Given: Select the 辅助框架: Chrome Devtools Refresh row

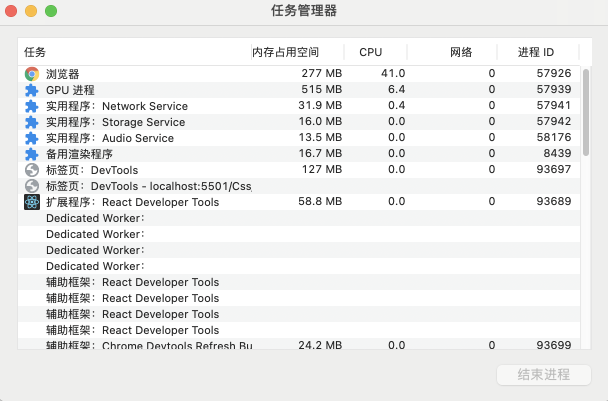Looking at the screenshot, I should click(299, 344).
